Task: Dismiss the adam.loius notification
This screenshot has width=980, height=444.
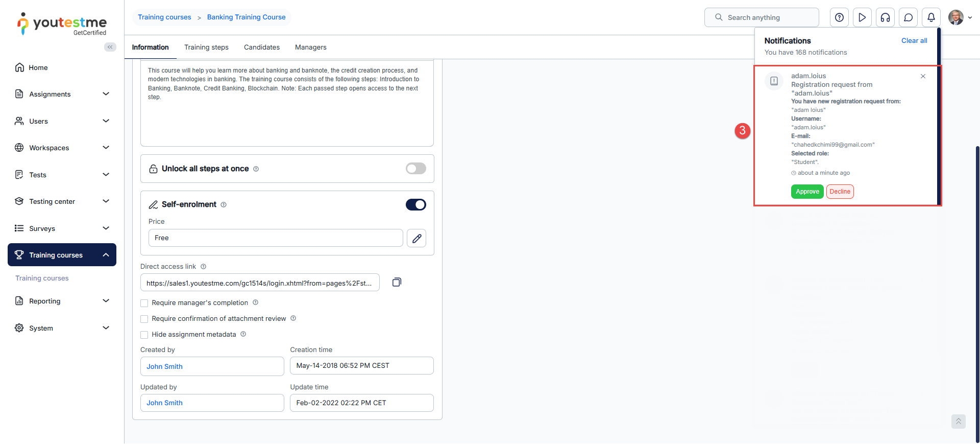Action: pyautogui.click(x=923, y=76)
